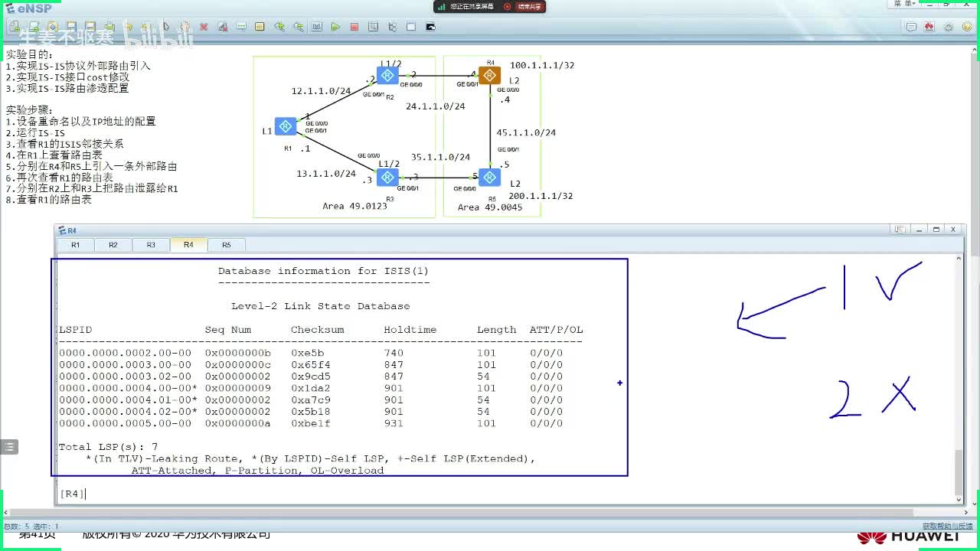Click the Huawei logo toolbar icon
This screenshot has width=980, height=551.
pos(929,27)
